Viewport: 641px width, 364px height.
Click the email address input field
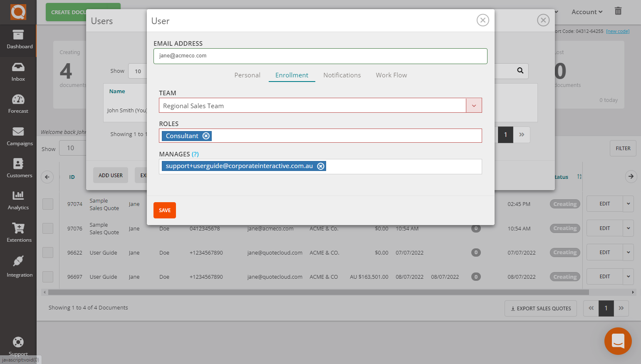[320, 56]
